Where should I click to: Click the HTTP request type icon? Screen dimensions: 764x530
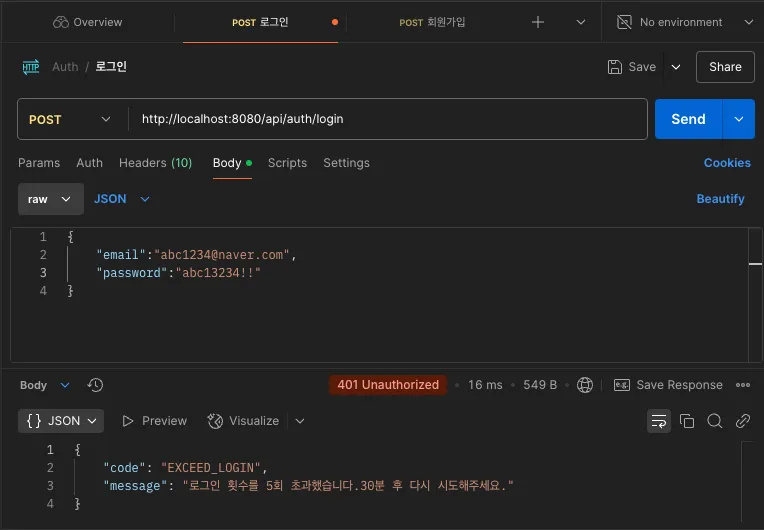tap(31, 67)
